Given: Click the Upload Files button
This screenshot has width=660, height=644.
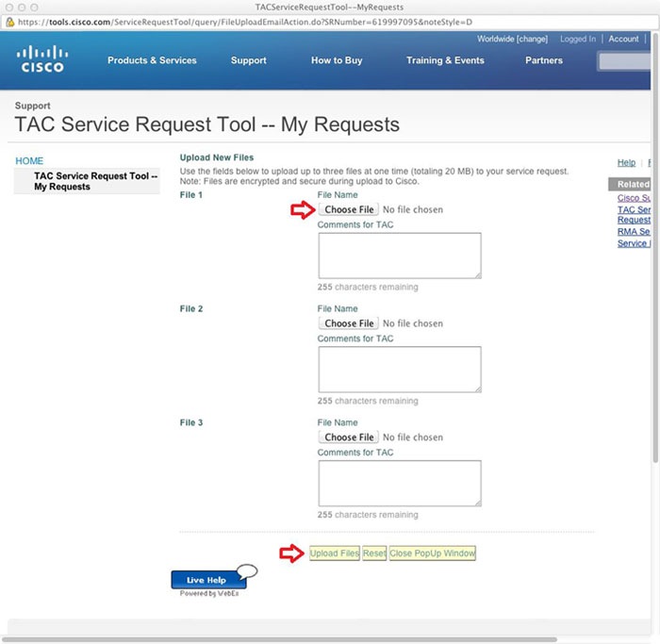Looking at the screenshot, I should (335, 553).
